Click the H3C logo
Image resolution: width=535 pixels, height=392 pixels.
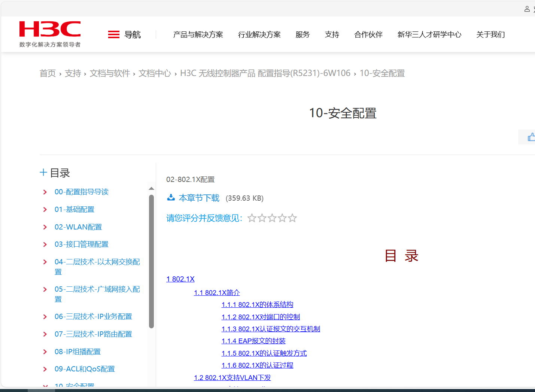[50, 34]
